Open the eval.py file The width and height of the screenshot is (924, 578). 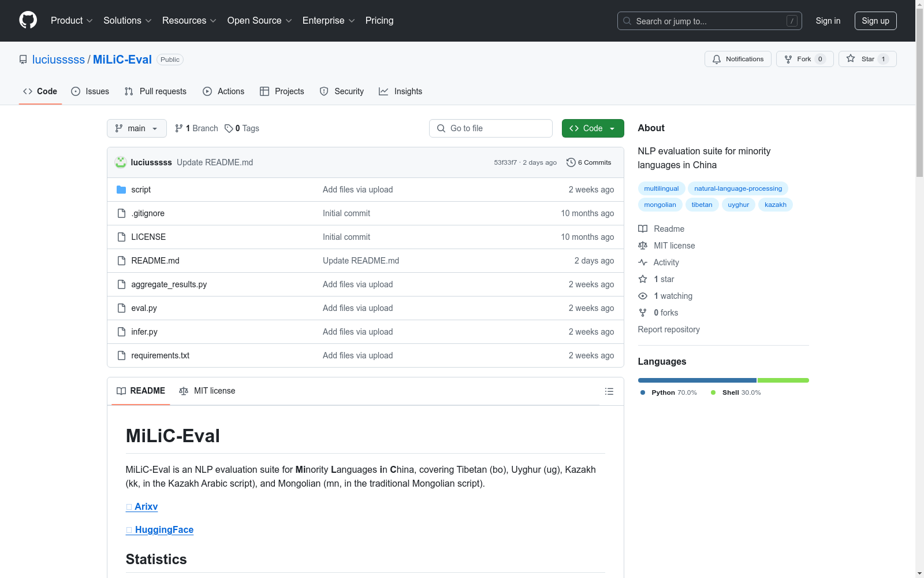click(x=144, y=308)
